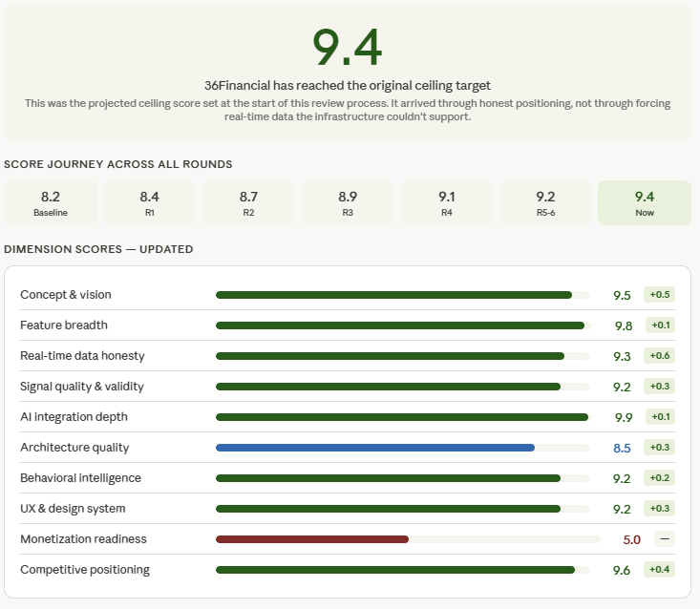This screenshot has width=700, height=609.
Task: Click the large 9.4 overall score
Action: pos(347,48)
